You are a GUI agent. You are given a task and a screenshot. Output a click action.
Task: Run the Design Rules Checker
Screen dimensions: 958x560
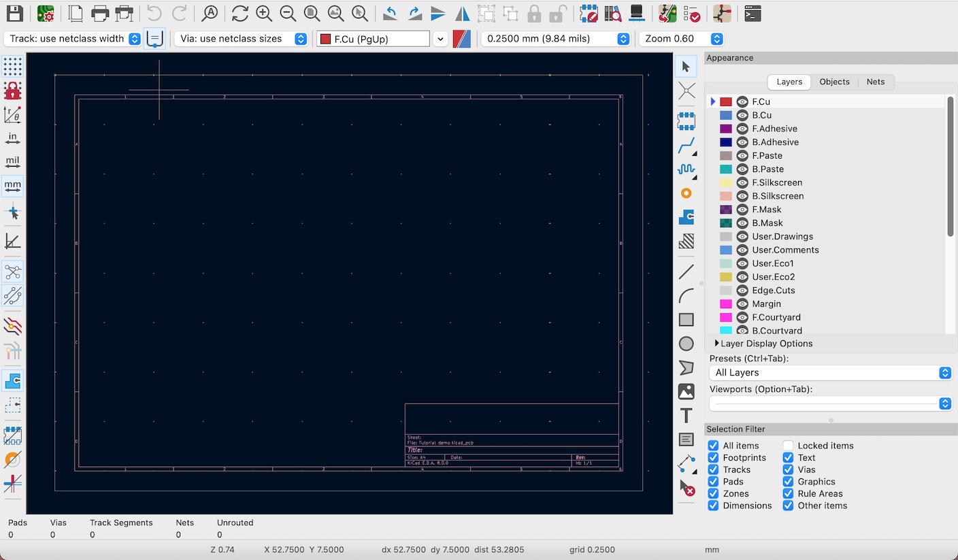691,13
